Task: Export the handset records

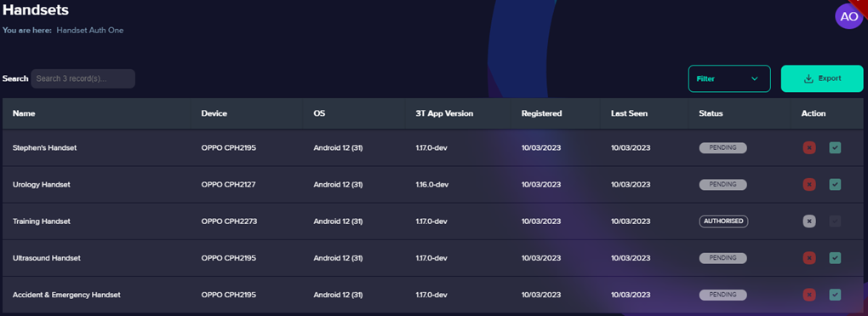Action: coord(822,78)
